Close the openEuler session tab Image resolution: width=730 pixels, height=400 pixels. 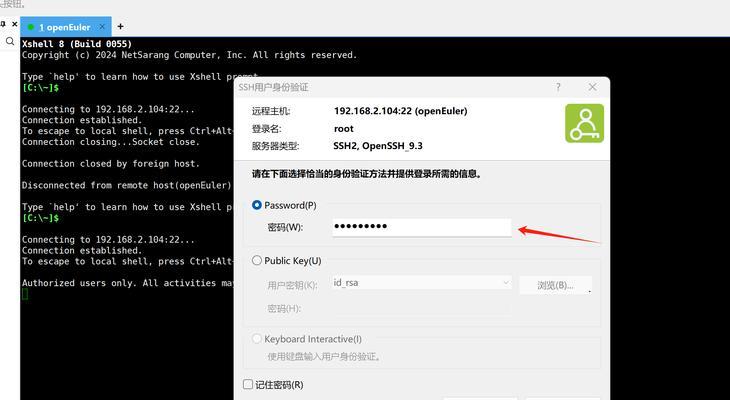(x=102, y=27)
